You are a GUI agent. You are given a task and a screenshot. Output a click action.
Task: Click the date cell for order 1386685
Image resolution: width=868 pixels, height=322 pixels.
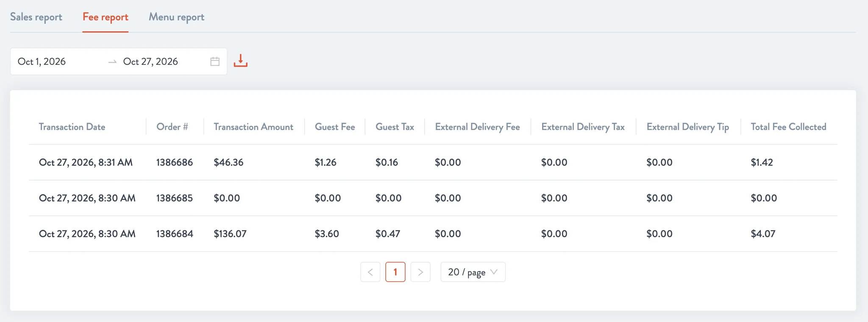coord(87,198)
